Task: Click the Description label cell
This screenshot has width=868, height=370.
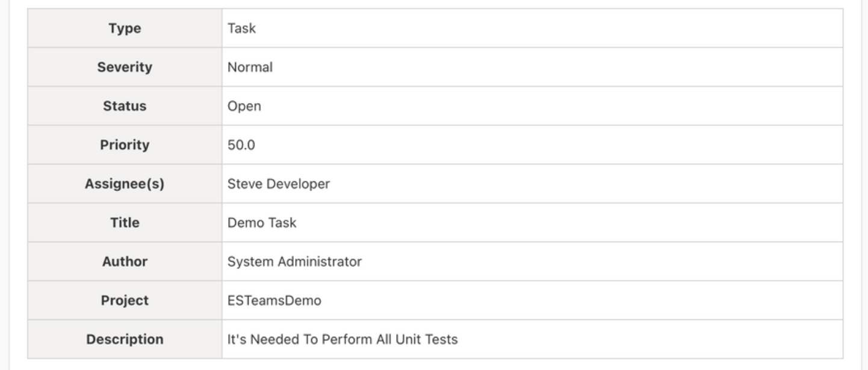Action: tap(125, 339)
